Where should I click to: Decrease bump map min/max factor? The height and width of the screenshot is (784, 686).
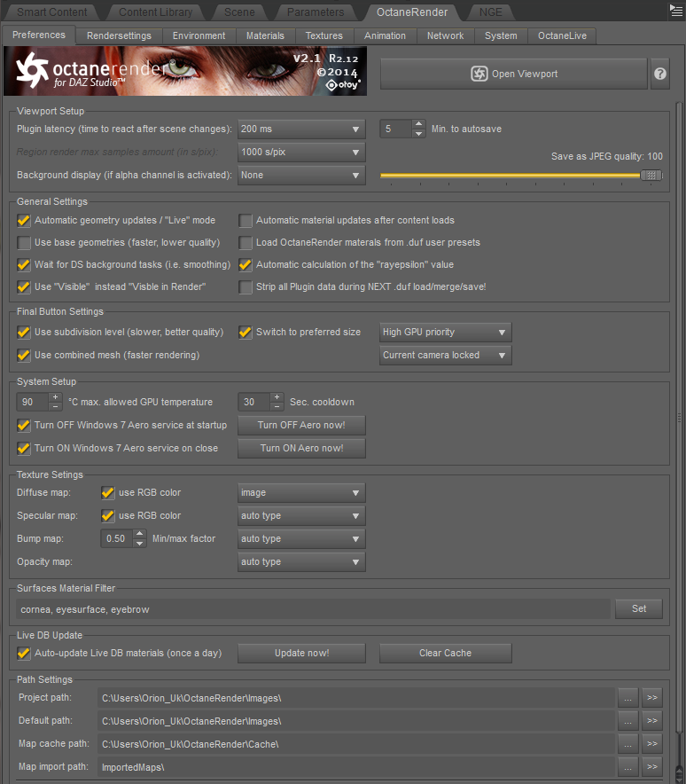140,544
